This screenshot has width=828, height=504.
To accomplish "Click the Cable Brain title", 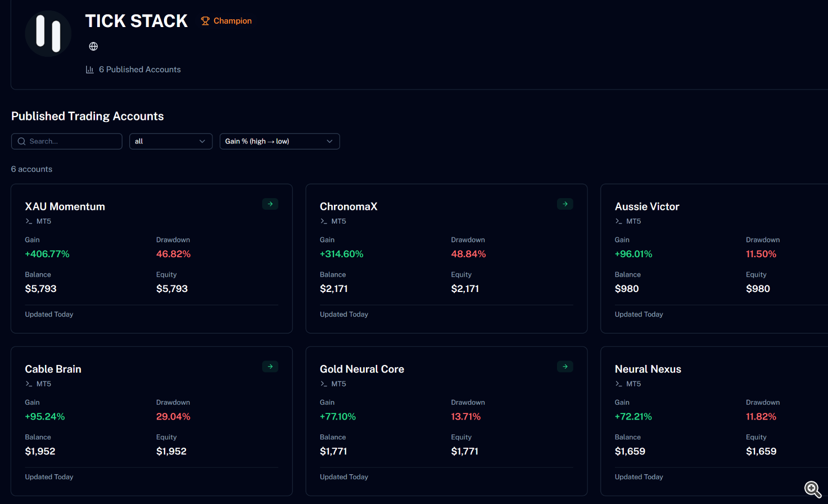I will tap(53, 369).
